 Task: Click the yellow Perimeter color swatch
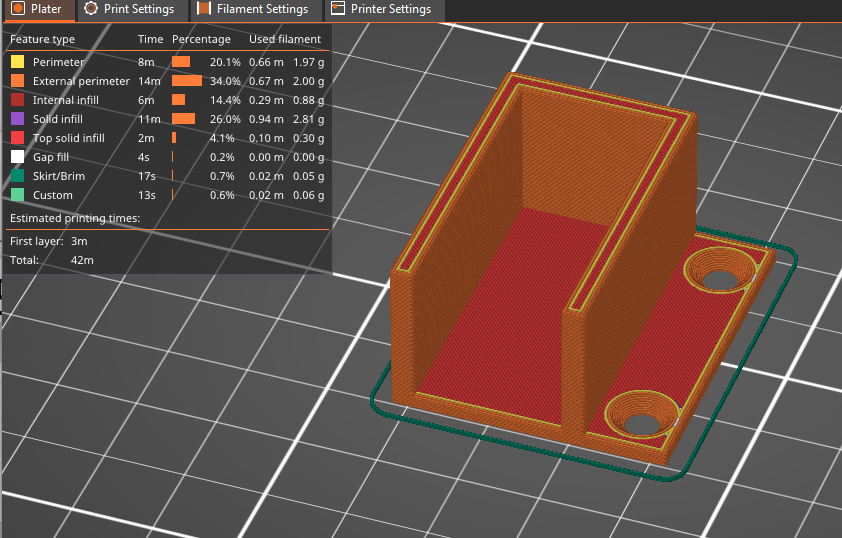(18, 62)
